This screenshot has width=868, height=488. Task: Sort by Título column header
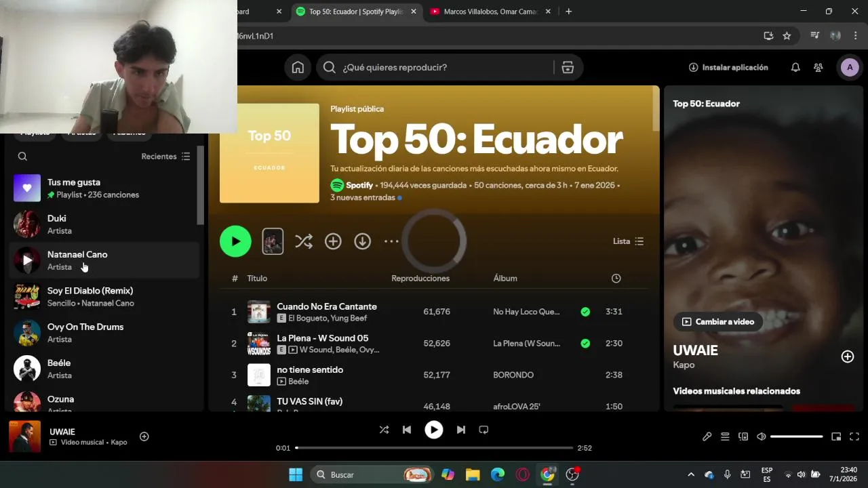[257, 279]
